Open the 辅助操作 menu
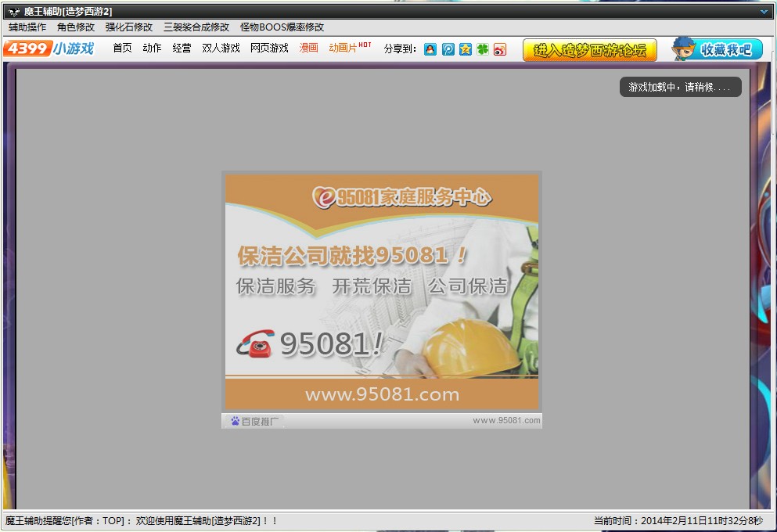The height and width of the screenshot is (532, 777). tap(27, 27)
